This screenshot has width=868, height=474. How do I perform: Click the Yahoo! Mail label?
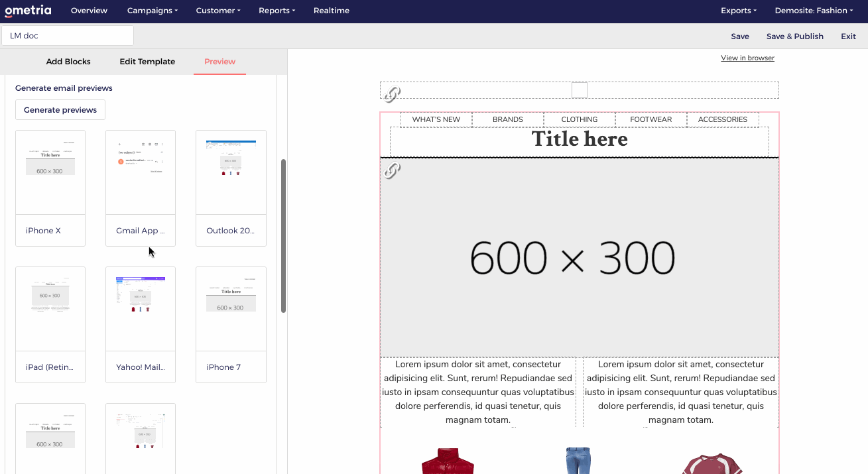click(141, 367)
